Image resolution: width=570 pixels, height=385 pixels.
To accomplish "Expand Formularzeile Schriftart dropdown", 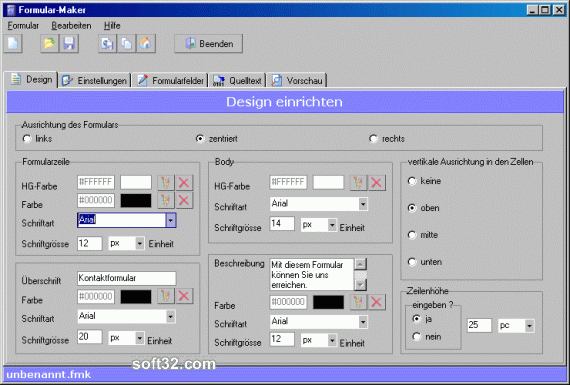I will pos(171,220).
